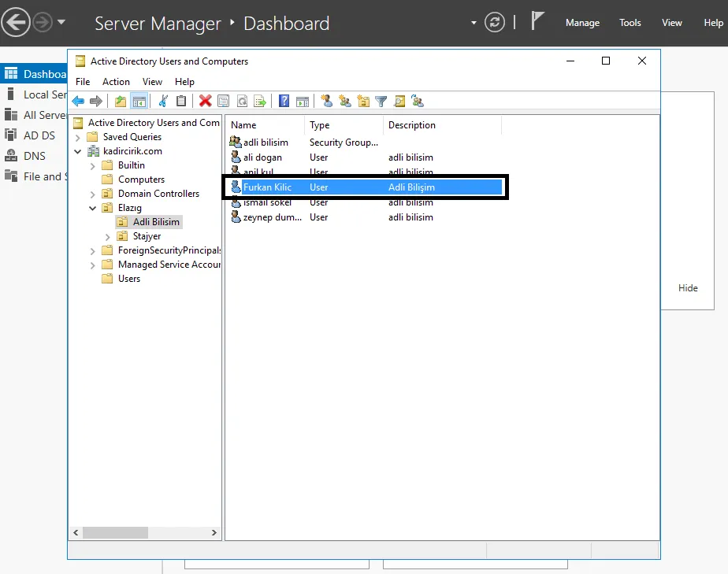728x574 pixels.
Task: Select the adli bilisim security group row
Action: 303,143
